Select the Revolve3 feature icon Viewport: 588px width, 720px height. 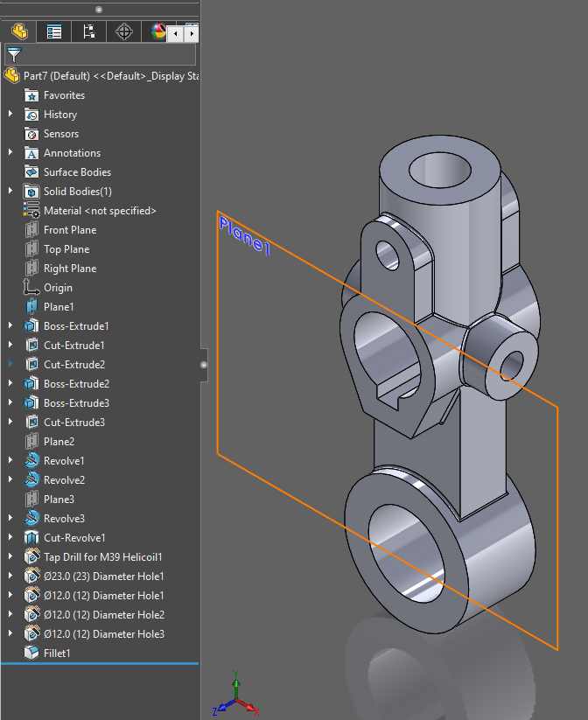[x=31, y=519]
